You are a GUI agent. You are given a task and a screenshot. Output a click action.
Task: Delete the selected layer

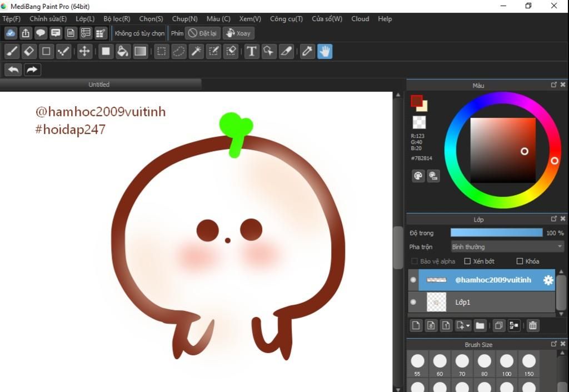[533, 325]
